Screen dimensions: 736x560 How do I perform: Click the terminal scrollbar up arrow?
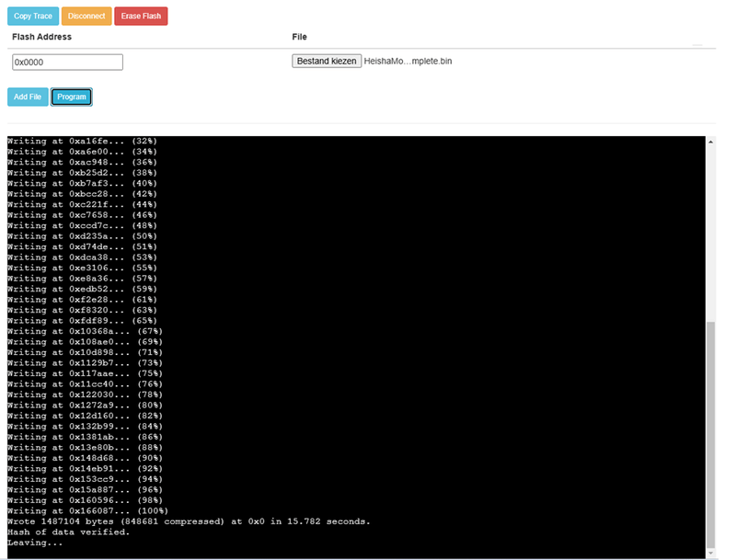click(710, 142)
